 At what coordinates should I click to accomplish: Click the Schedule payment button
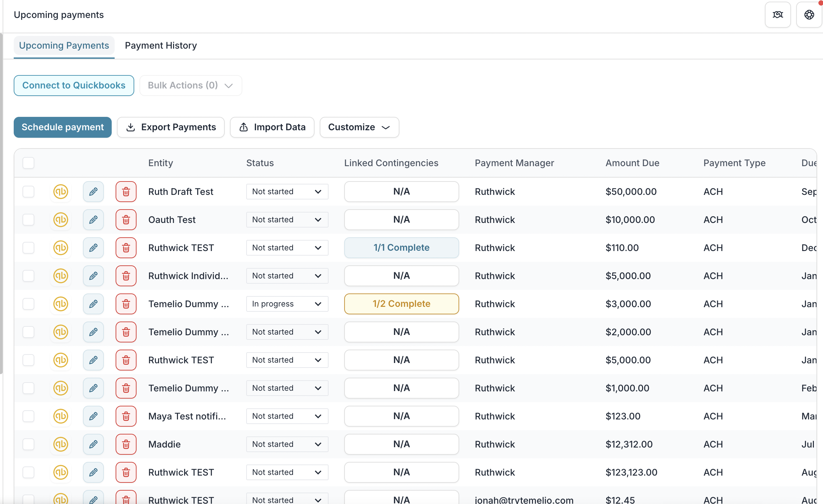[x=62, y=127]
